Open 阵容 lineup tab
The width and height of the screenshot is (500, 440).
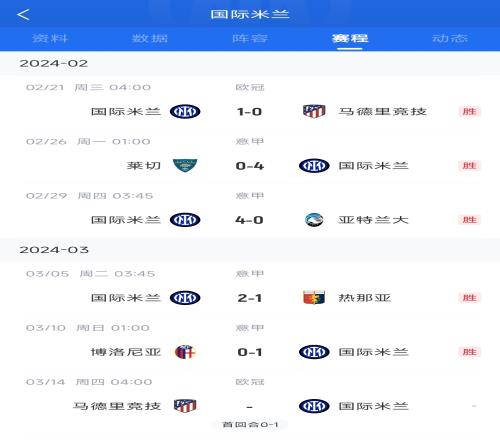pos(250,38)
